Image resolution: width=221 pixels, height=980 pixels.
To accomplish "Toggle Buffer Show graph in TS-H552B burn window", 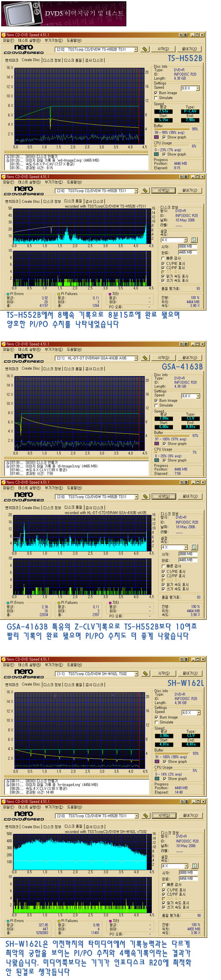I will point(164,137).
